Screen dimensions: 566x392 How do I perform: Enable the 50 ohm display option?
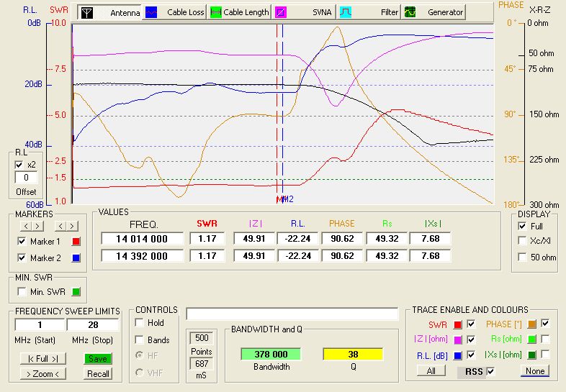tap(522, 257)
